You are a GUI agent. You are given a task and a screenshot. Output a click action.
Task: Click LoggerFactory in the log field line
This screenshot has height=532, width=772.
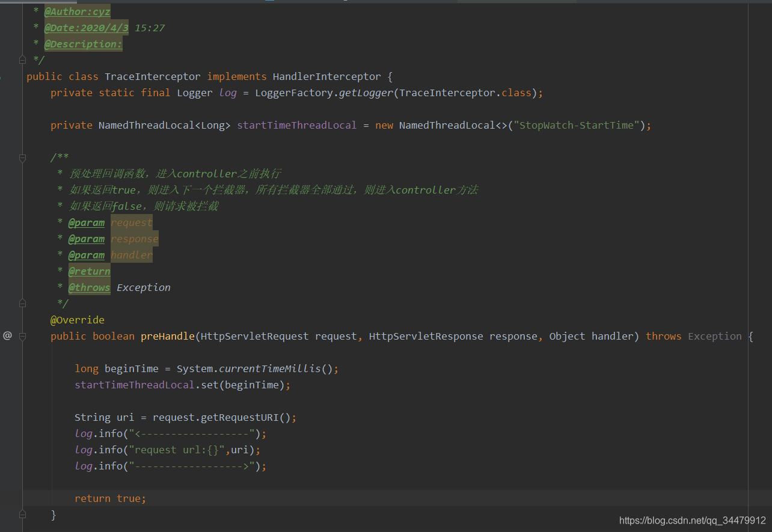point(294,93)
